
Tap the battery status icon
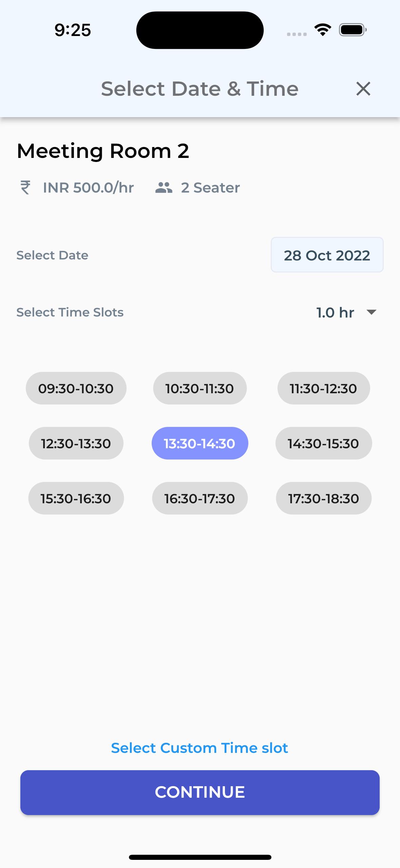coord(353,30)
